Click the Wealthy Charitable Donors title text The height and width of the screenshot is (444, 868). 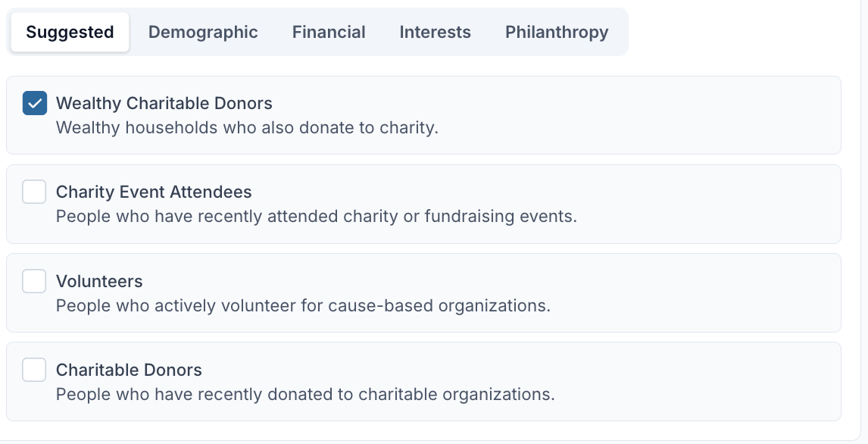click(x=164, y=103)
